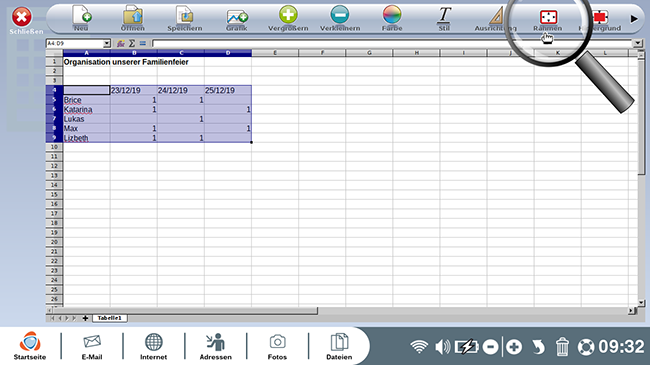The height and width of the screenshot is (365, 650).
Task: Open E-Mail from the bottom bar
Action: (x=92, y=347)
